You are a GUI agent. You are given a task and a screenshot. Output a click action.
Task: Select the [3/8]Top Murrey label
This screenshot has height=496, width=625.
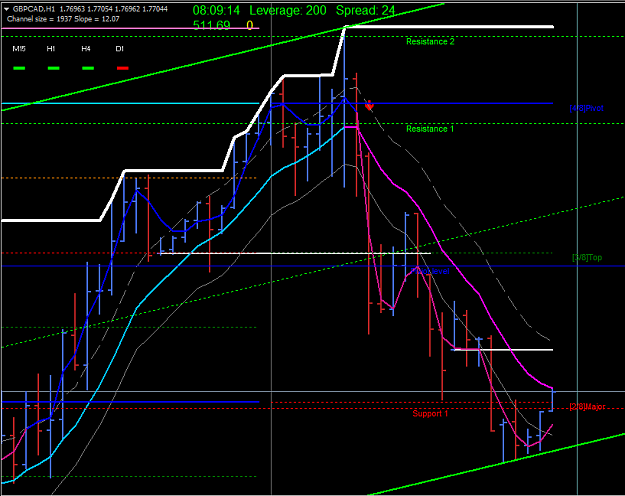click(587, 258)
